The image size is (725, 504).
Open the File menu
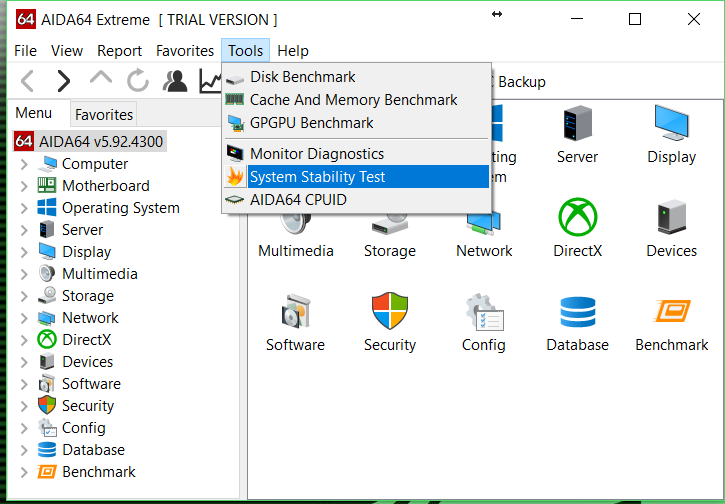point(25,50)
